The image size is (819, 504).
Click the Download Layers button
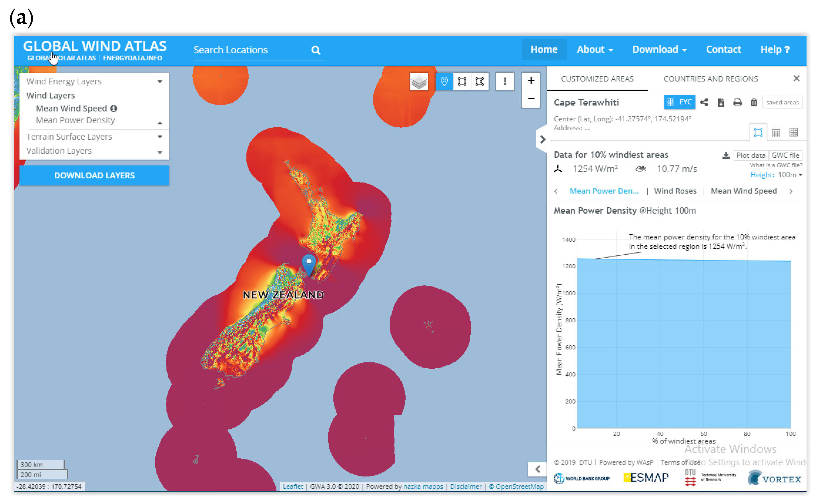click(x=94, y=175)
